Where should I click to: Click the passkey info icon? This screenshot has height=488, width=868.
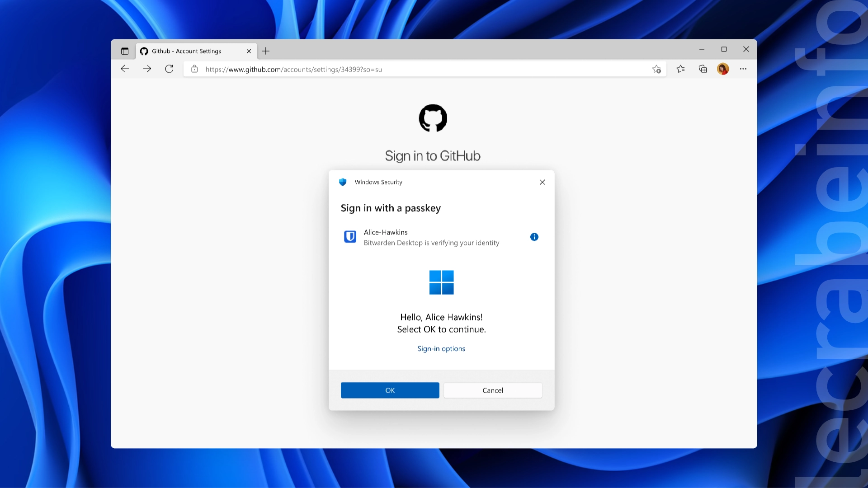534,237
